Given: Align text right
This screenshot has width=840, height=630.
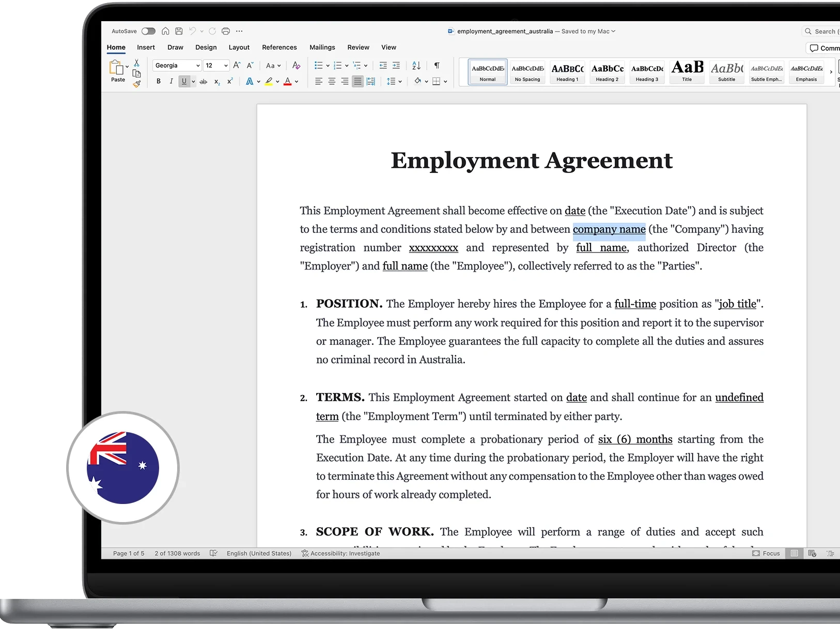Looking at the screenshot, I should [x=345, y=82].
